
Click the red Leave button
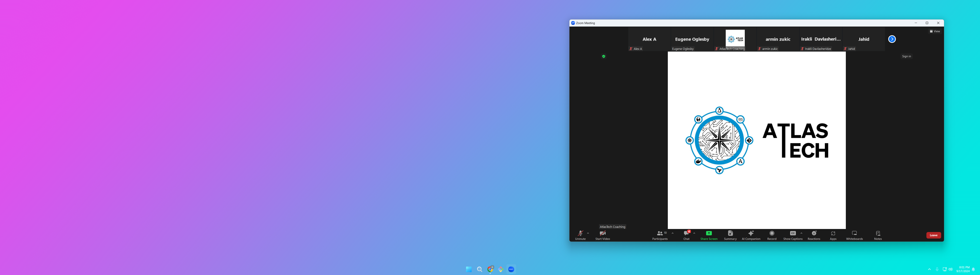click(x=933, y=235)
